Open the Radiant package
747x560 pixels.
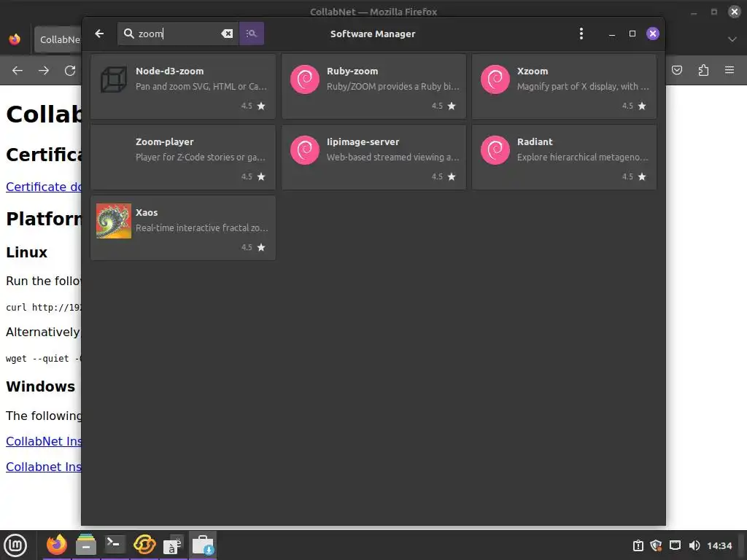click(x=564, y=157)
